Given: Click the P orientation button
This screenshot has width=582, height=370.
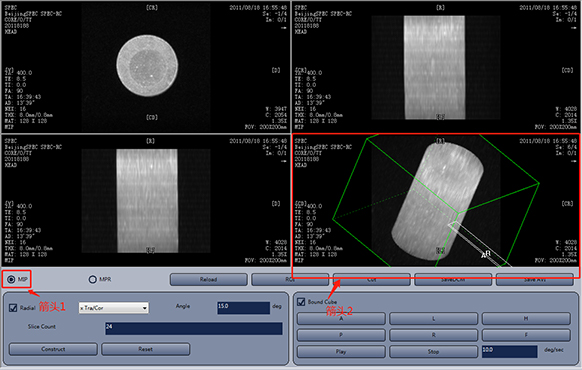Looking at the screenshot, I should pyautogui.click(x=341, y=335).
